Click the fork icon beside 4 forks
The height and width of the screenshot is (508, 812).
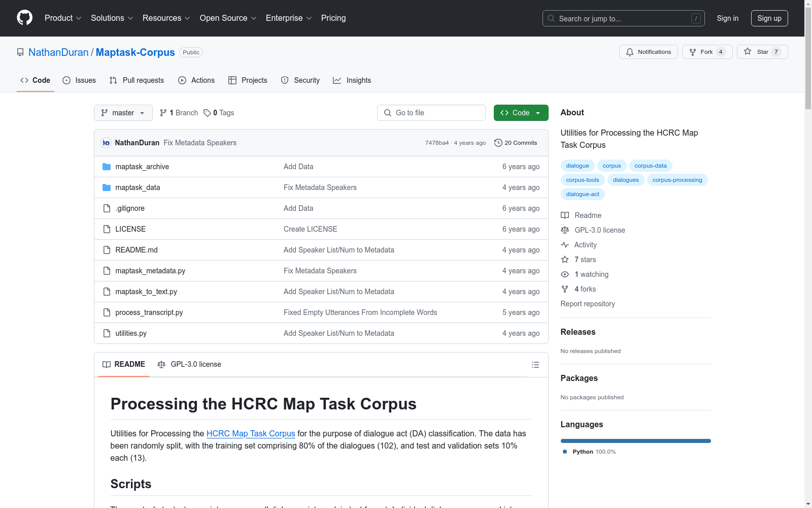pyautogui.click(x=565, y=289)
